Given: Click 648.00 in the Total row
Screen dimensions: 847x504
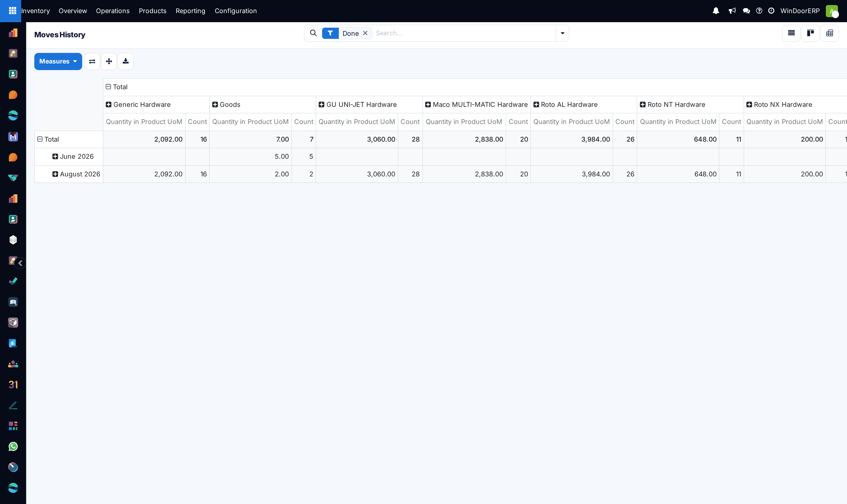Looking at the screenshot, I should click(678, 139).
